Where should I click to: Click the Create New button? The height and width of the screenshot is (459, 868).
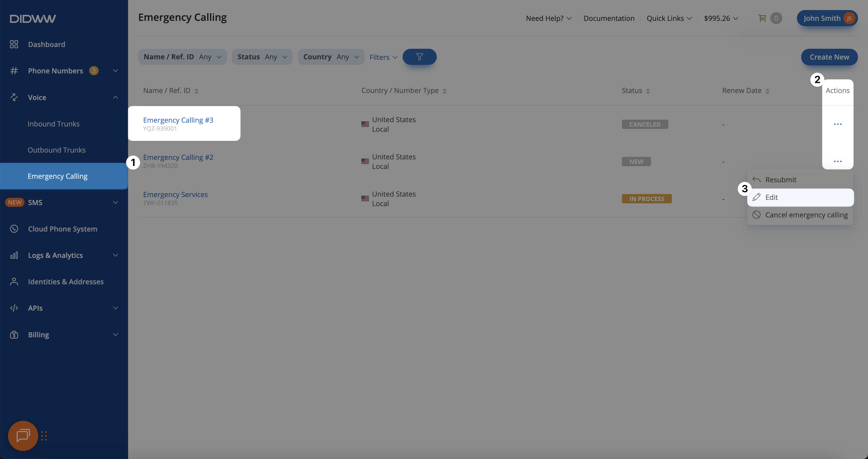tap(829, 57)
